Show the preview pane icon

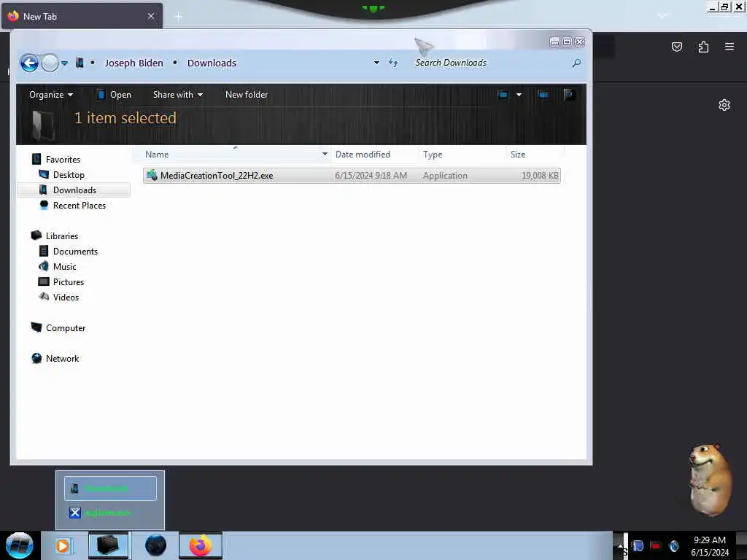coord(543,95)
